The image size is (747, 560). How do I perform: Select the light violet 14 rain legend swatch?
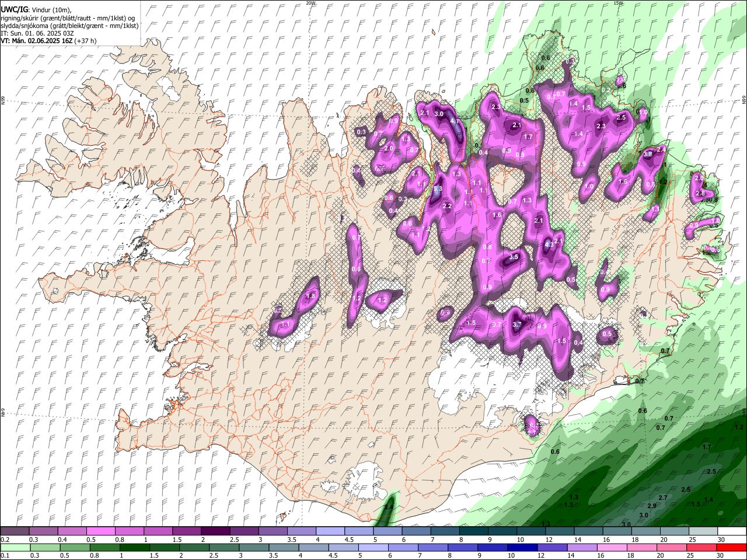point(582,547)
